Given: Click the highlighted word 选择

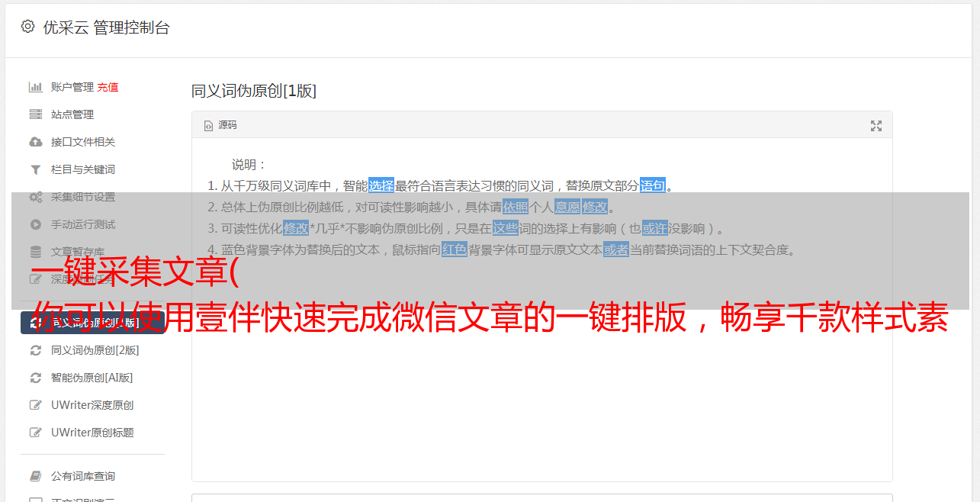Looking at the screenshot, I should pyautogui.click(x=381, y=185).
